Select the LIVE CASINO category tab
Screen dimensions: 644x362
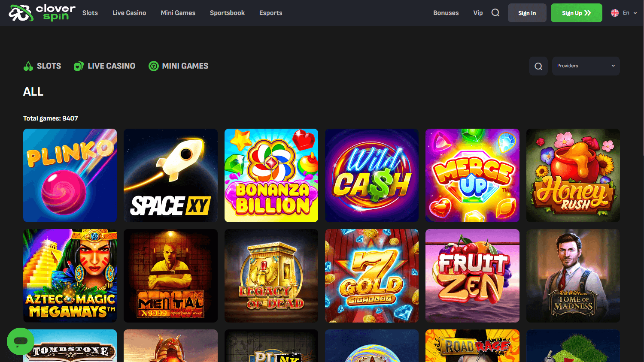pos(105,66)
